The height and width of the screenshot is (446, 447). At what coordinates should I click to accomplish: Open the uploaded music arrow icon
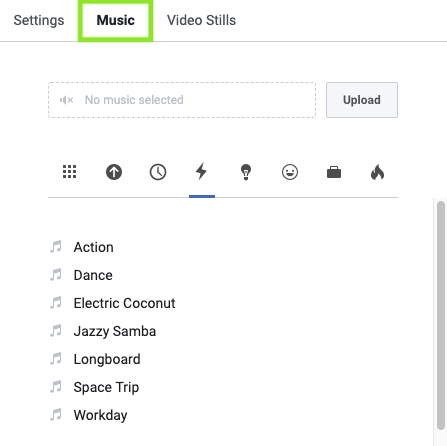click(114, 172)
